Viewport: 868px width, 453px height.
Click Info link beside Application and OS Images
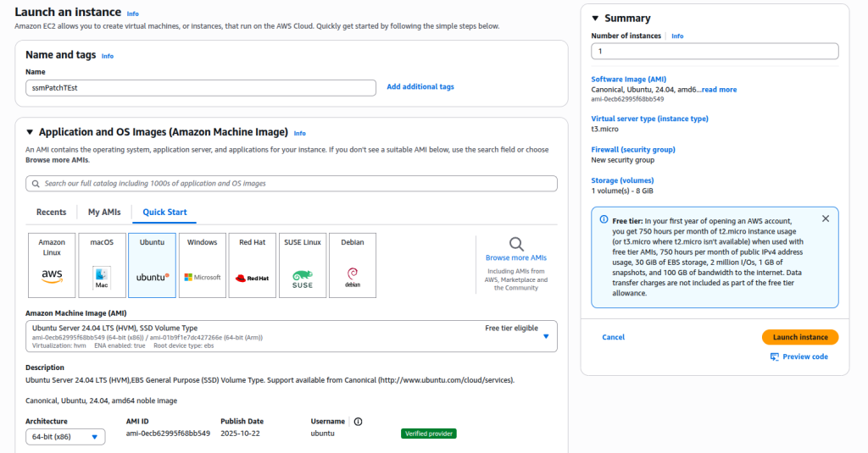[299, 133]
